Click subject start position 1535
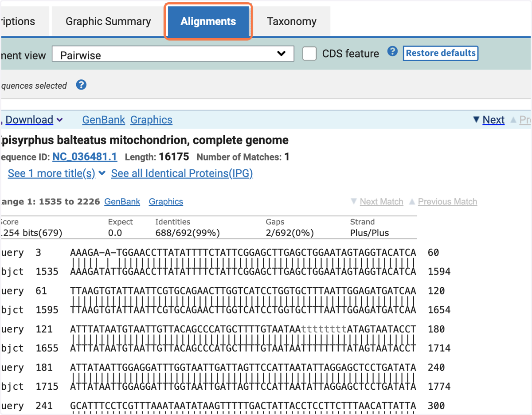This screenshot has width=532, height=415. (47, 271)
